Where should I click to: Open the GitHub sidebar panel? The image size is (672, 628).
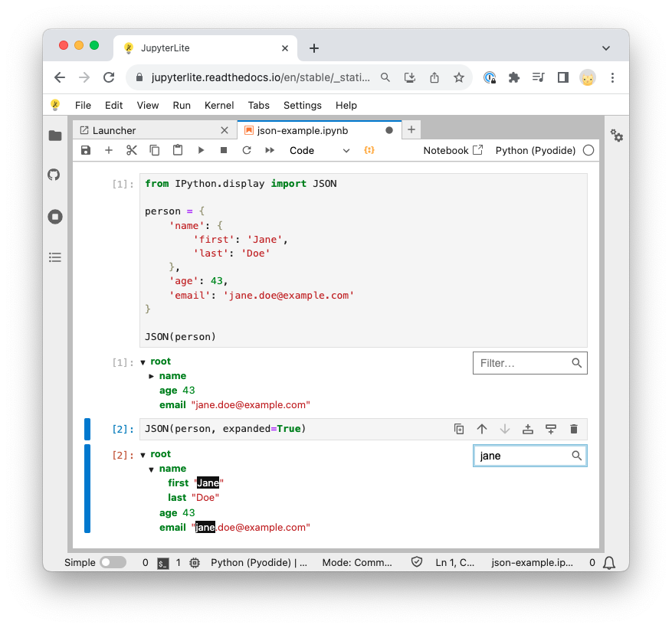pos(54,175)
